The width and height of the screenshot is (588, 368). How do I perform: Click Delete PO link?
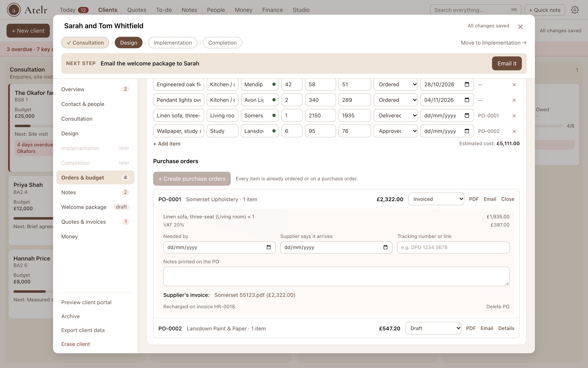(x=498, y=307)
